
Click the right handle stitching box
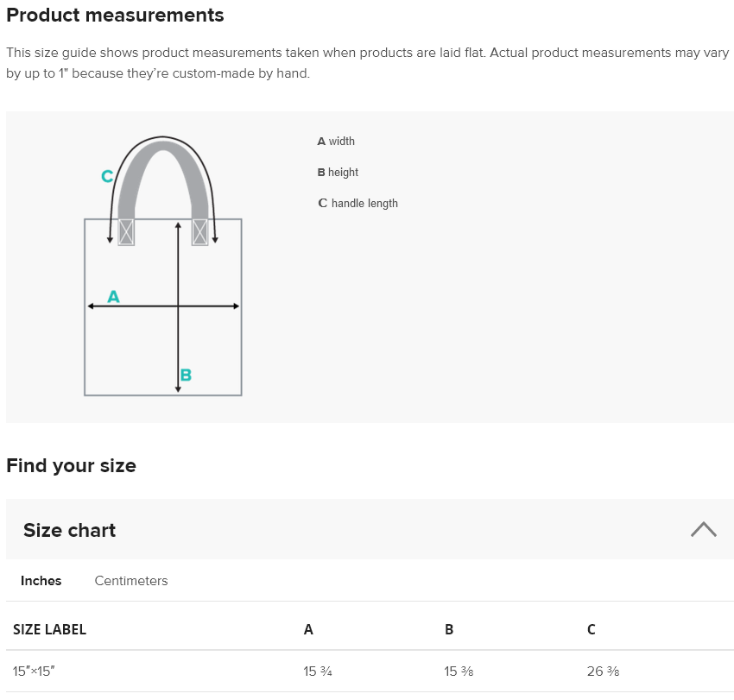(x=199, y=232)
